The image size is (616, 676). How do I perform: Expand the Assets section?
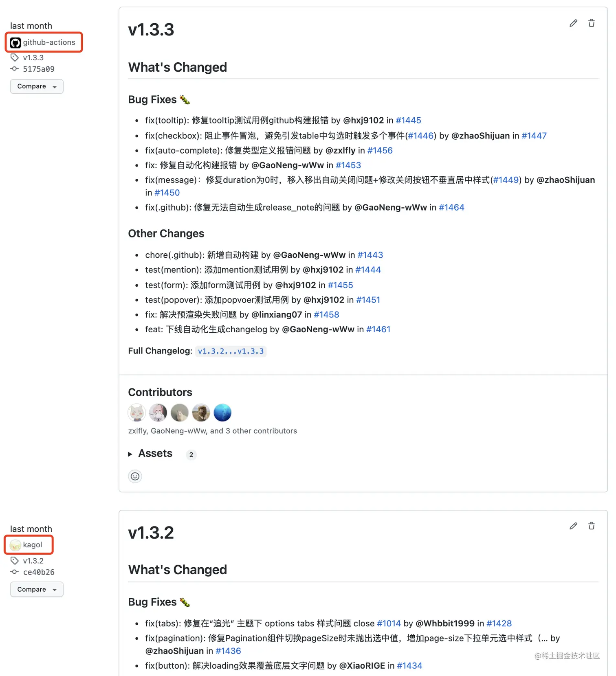(155, 454)
